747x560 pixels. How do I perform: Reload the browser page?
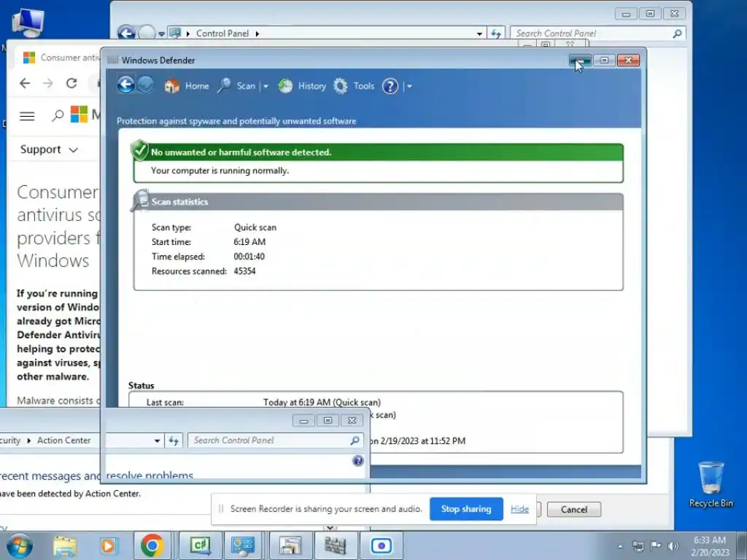[x=71, y=83]
